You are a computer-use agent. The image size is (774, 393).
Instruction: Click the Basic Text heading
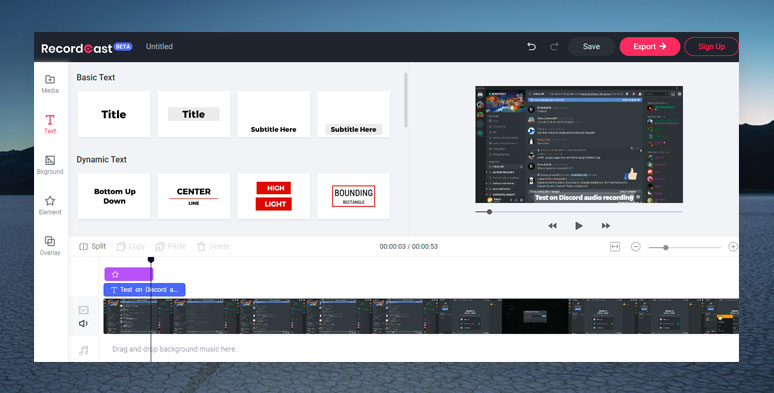(96, 78)
